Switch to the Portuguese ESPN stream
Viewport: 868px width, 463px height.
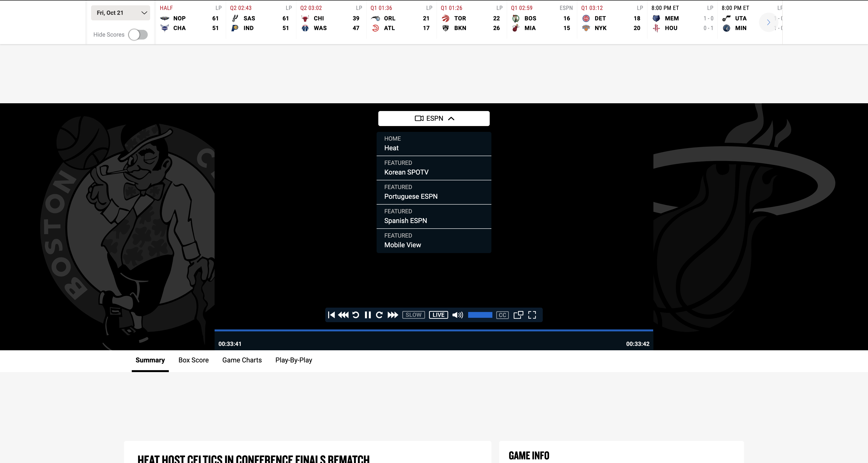(x=434, y=192)
